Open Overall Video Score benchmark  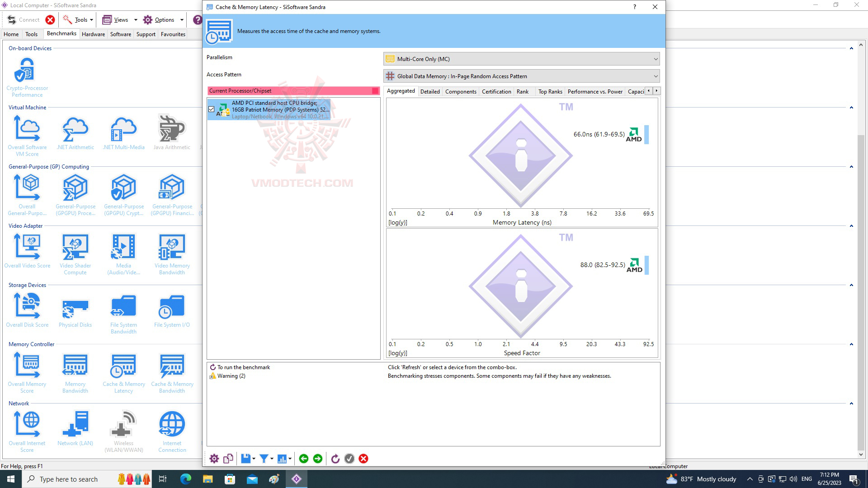pyautogui.click(x=27, y=251)
